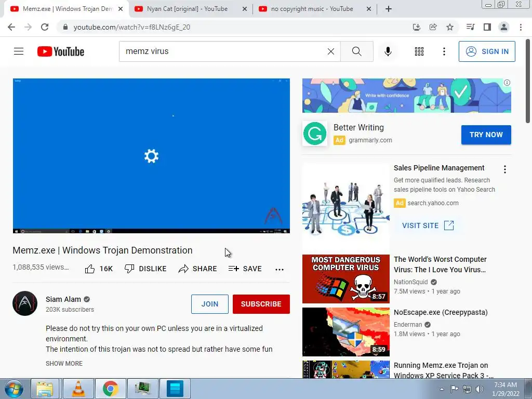Viewport: 532px width, 399px height.
Task: Open options for Sales Pipeline Management ad
Action: pyautogui.click(x=505, y=169)
